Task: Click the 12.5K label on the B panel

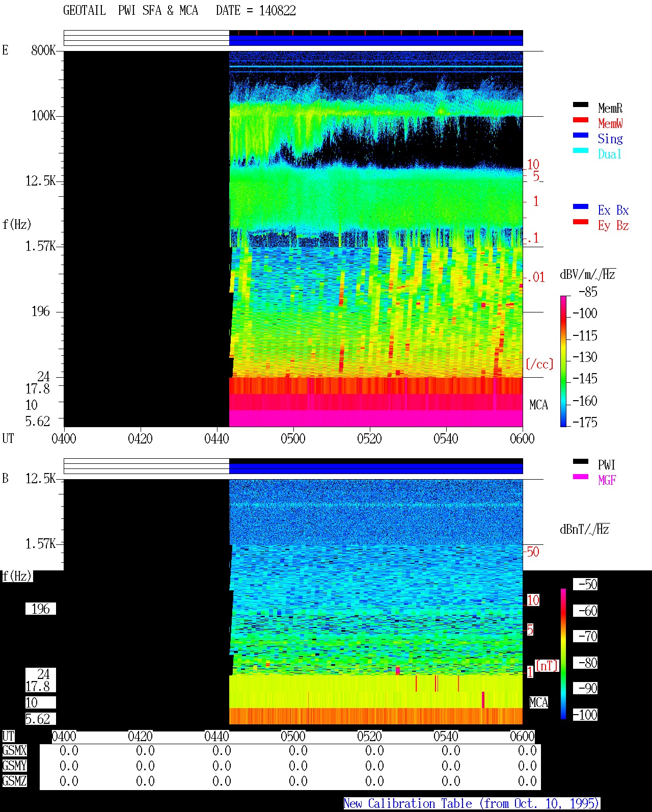Action: click(x=41, y=478)
